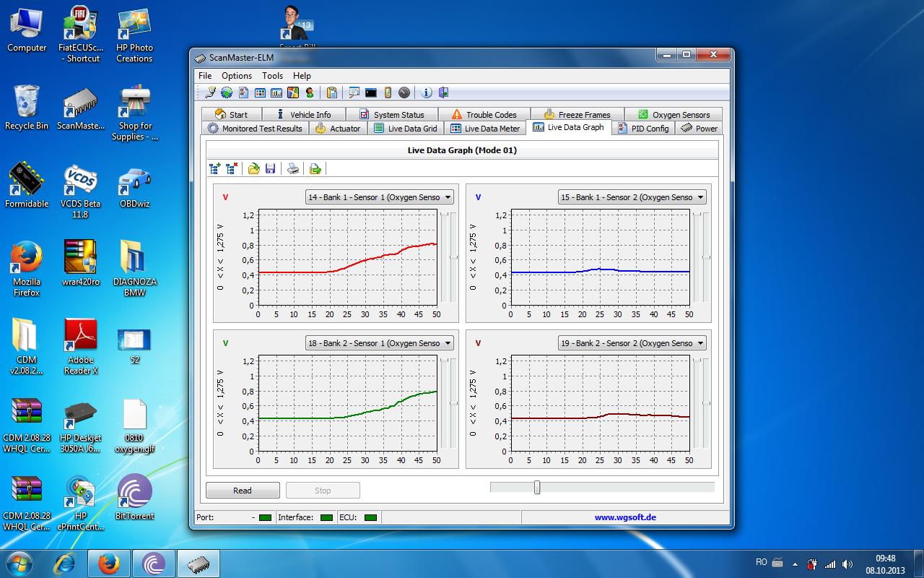The width and height of the screenshot is (924, 578).
Task: Open the black terminal console toolbar icon
Action: point(371,92)
